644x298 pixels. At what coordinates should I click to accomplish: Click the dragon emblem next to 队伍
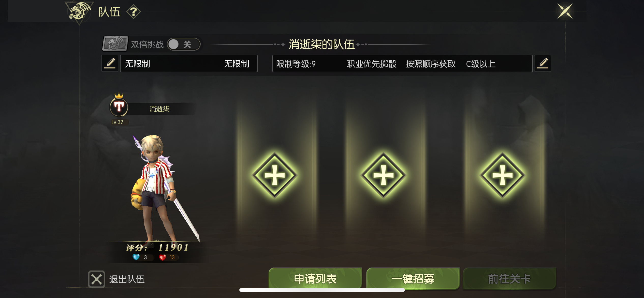tap(79, 12)
